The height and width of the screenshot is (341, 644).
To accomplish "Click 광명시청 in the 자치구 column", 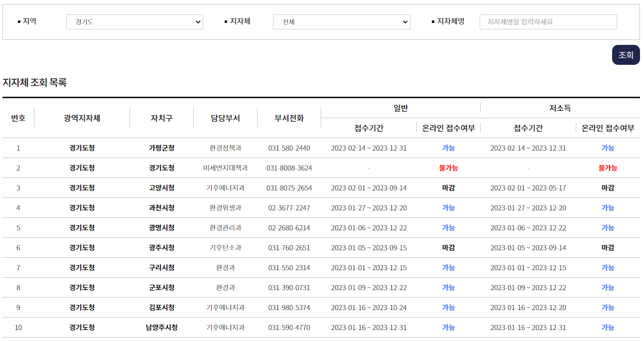I will pyautogui.click(x=161, y=228).
